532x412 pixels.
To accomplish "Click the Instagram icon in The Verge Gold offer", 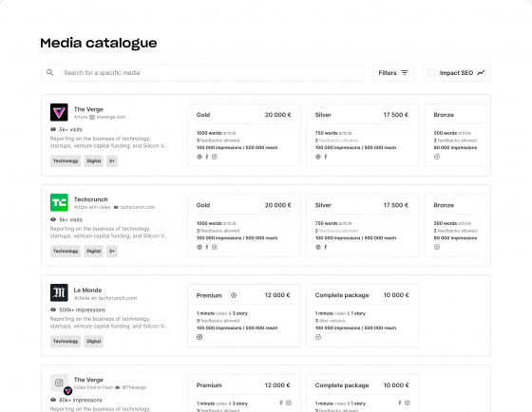I will [x=215, y=157].
